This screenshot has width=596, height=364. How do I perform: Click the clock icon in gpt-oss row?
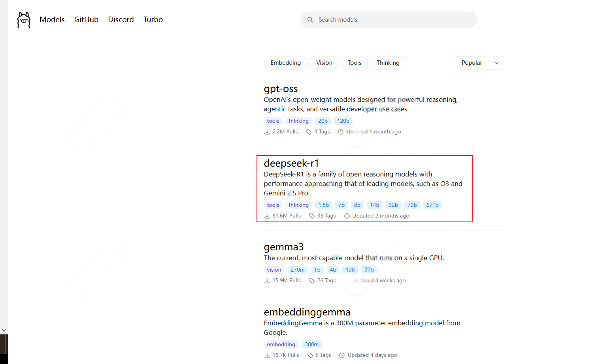click(x=341, y=132)
